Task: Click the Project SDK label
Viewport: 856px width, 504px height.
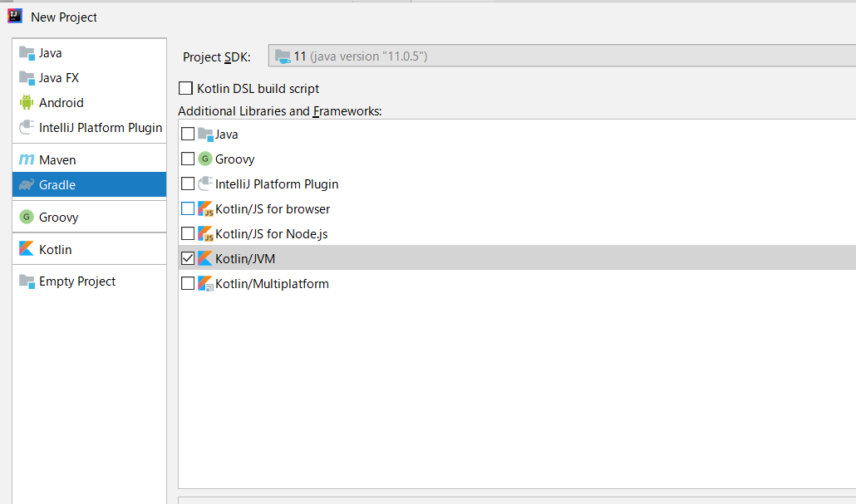Action: [217, 56]
